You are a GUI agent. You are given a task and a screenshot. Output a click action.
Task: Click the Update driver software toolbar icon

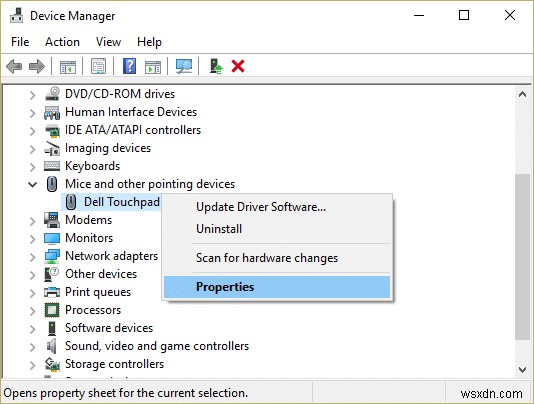(x=216, y=66)
